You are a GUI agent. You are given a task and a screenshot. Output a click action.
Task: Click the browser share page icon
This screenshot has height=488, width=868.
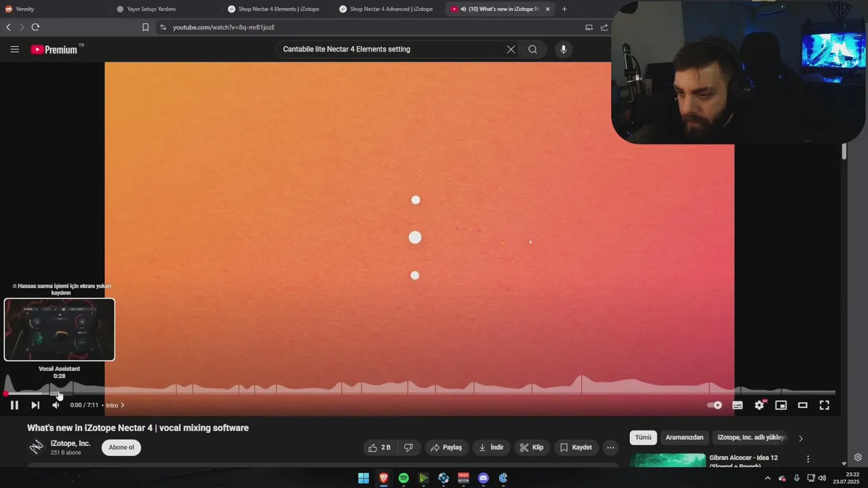(x=604, y=27)
